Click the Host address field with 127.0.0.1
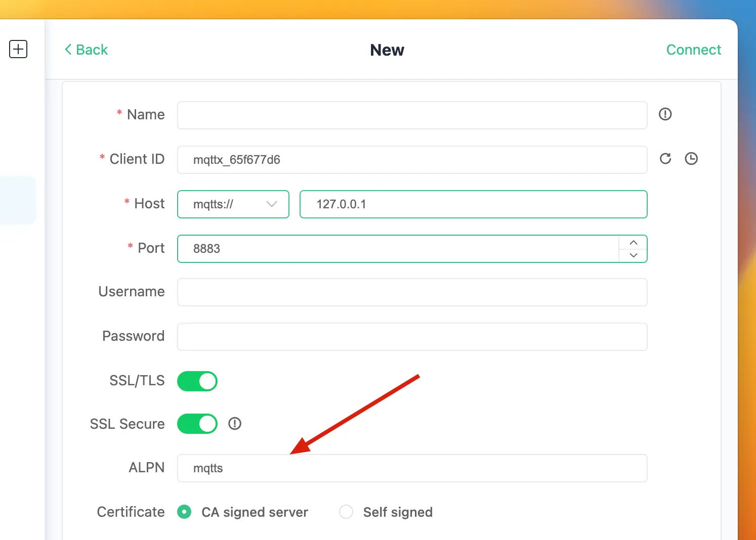The width and height of the screenshot is (756, 540). 473,204
